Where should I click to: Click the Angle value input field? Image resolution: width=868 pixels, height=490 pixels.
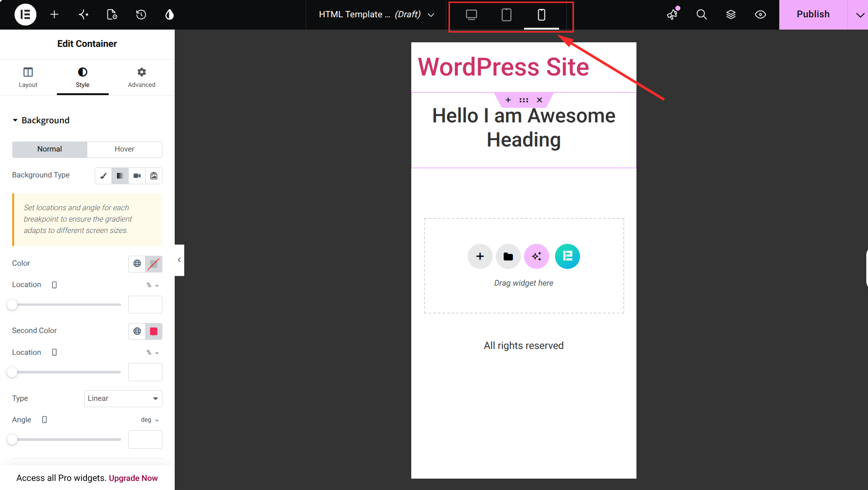[x=145, y=439]
